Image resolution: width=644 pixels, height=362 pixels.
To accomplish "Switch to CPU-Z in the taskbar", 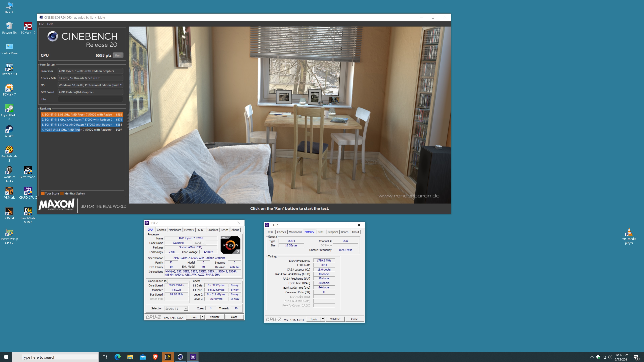I will pyautogui.click(x=193, y=357).
